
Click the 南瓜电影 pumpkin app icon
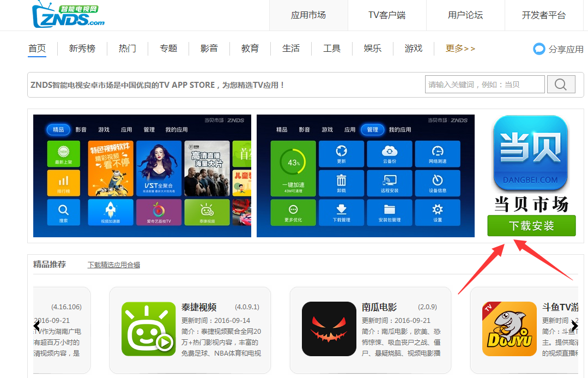pyautogui.click(x=329, y=329)
